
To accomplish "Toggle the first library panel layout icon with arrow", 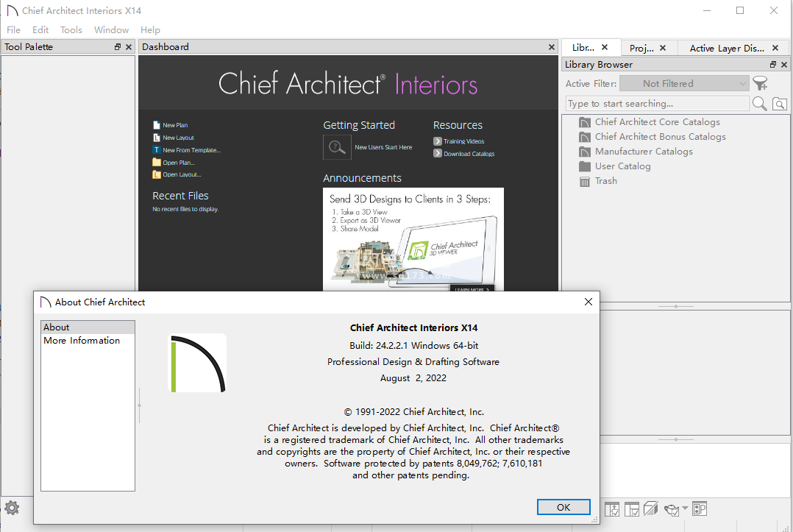I will click(x=612, y=508).
